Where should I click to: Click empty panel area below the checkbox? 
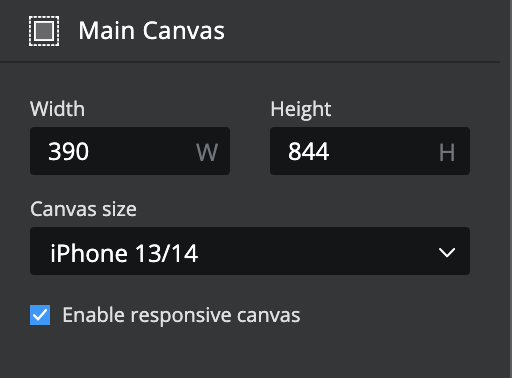pos(250,353)
